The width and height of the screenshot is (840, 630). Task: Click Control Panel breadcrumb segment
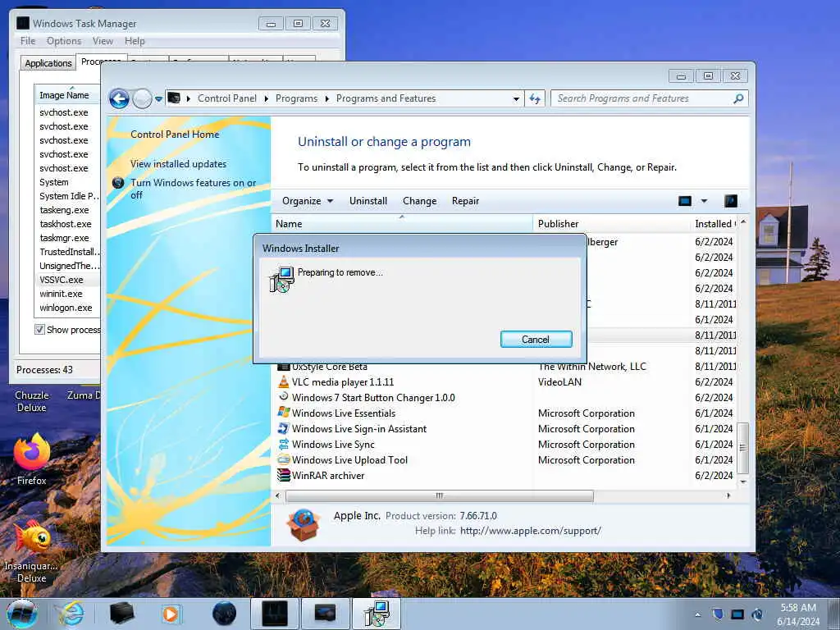pos(227,98)
